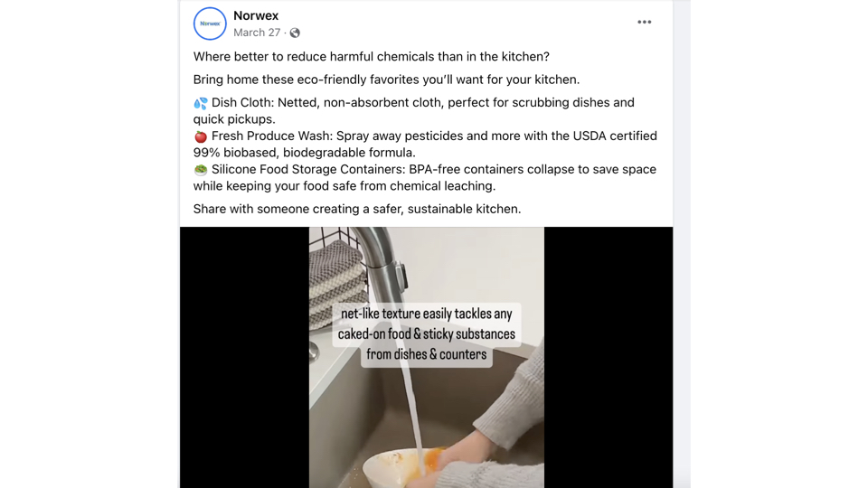Screen dimensions: 868x488
Task: Click the net-like texture caption overlay
Action: click(x=426, y=334)
